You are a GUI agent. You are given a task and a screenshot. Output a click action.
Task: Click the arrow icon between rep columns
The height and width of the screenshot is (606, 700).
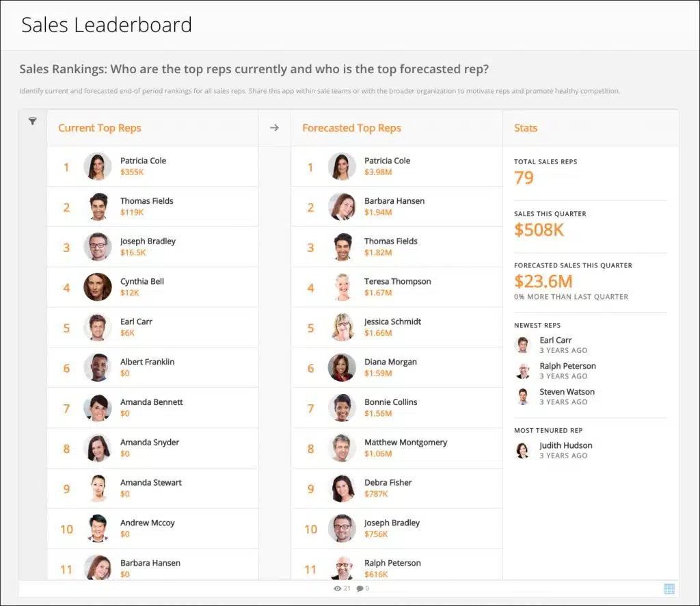(274, 128)
